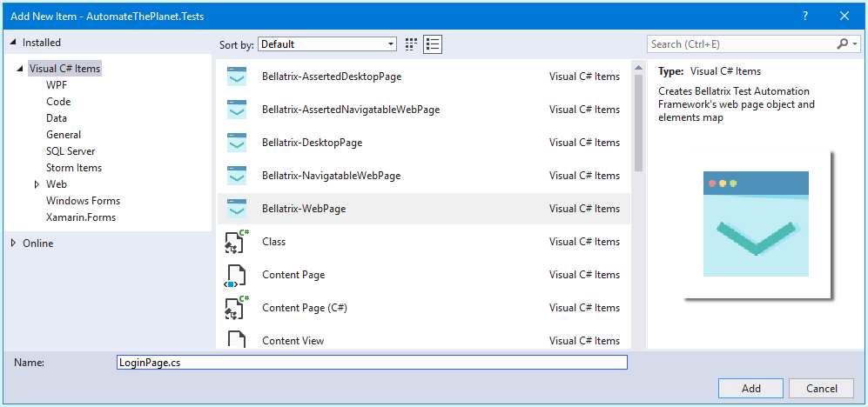Select the Data category
Screen dimensions: 868x407
tap(57, 118)
